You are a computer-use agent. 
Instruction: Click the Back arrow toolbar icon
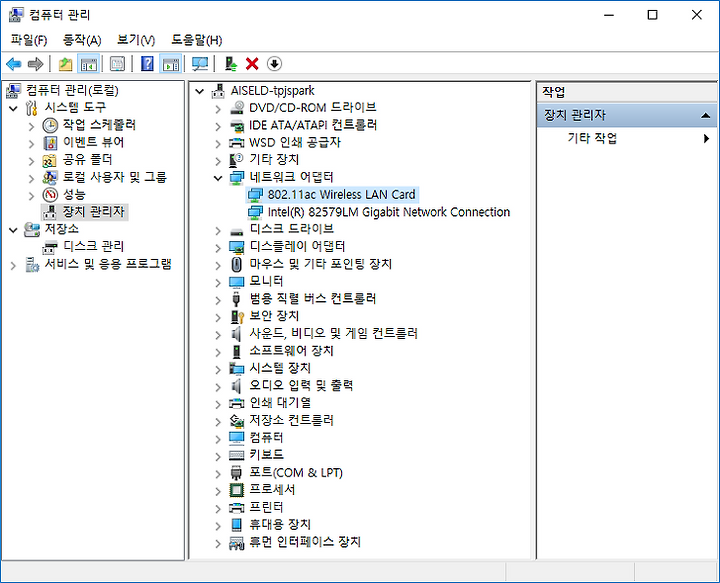click(x=14, y=64)
